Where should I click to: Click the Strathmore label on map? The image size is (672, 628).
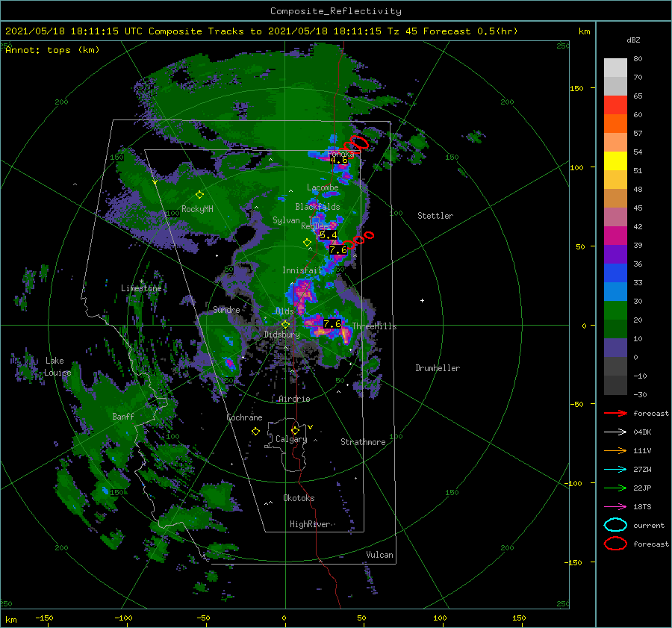point(363,442)
